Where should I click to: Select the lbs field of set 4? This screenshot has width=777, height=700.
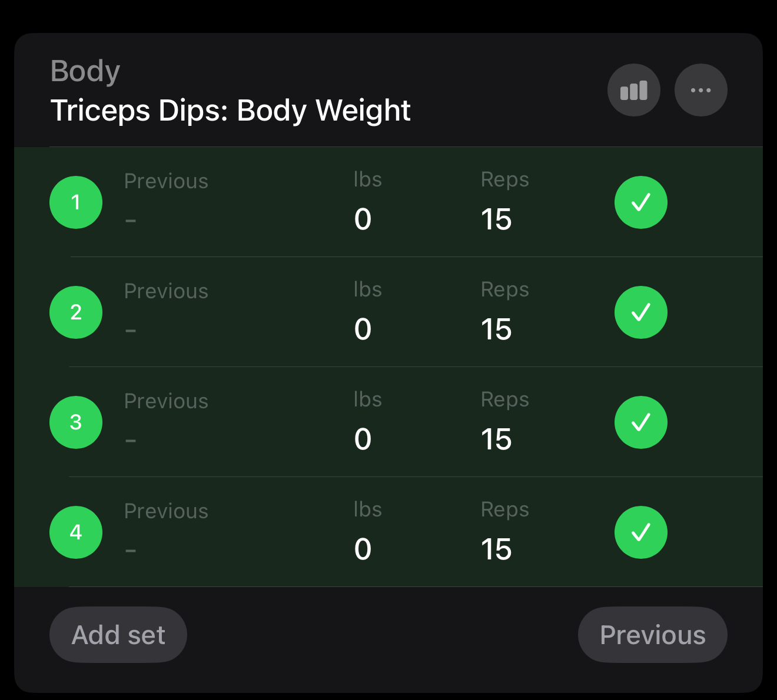coord(363,549)
